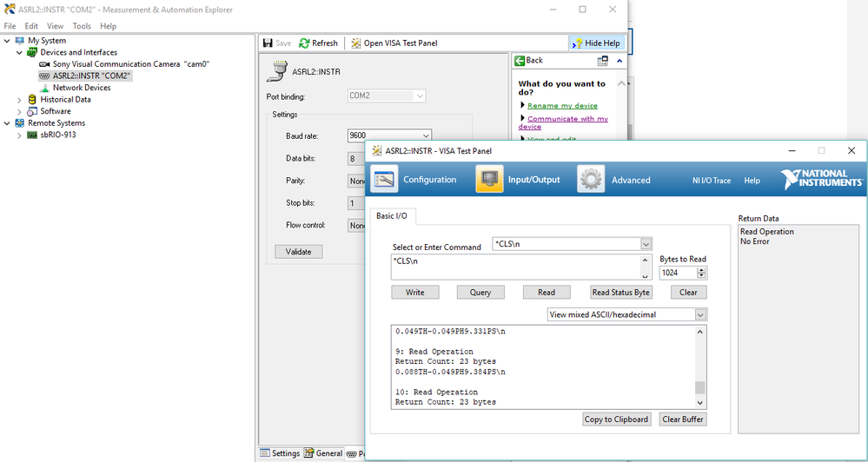
Task: Click the Network Devices icon
Action: click(x=44, y=88)
